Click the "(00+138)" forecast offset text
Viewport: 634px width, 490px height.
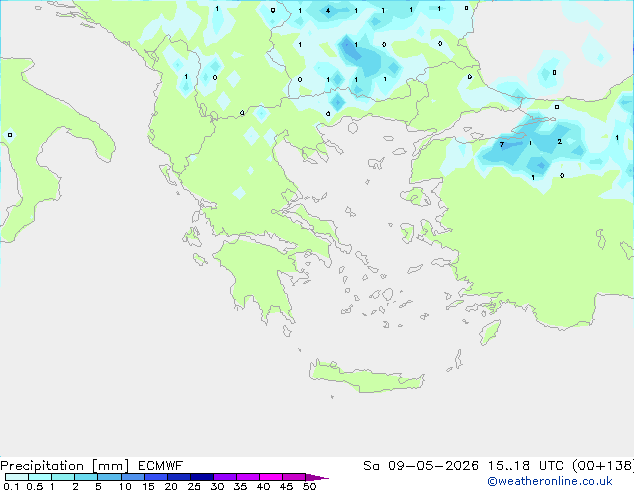click(x=603, y=466)
